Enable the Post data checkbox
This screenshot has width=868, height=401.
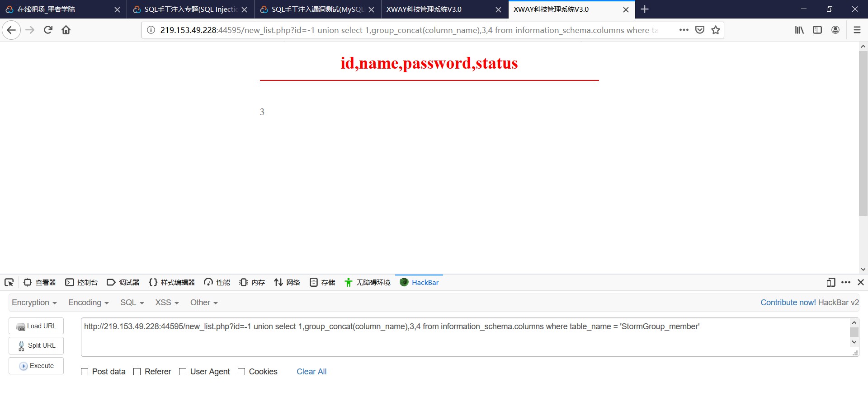tap(85, 372)
